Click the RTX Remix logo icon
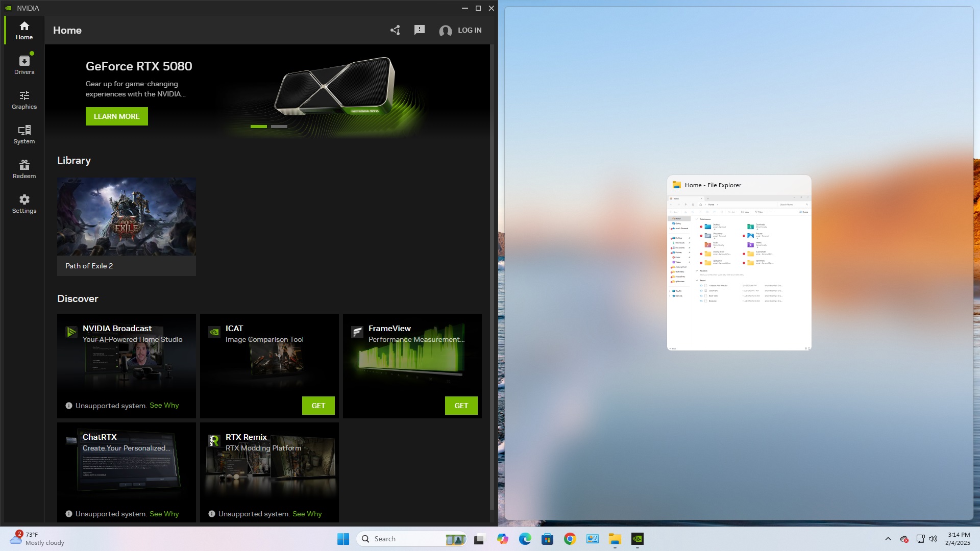 click(214, 441)
